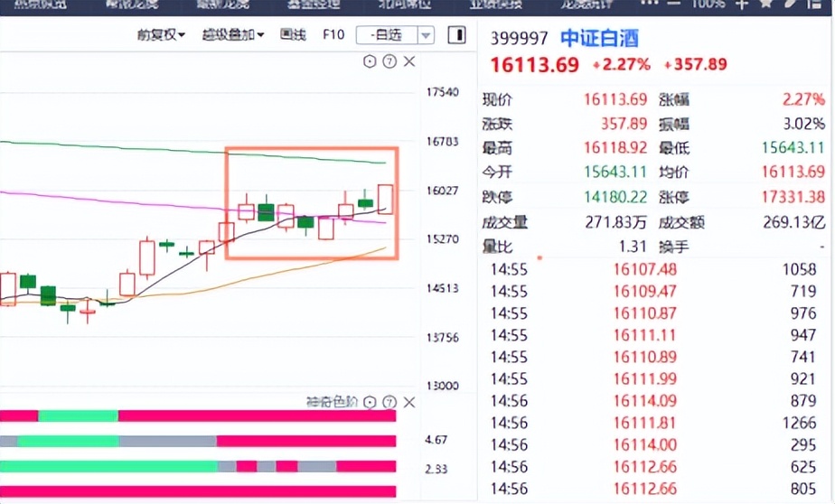Select the 成交额 value 269.13亿
835x504 pixels.
794,222
